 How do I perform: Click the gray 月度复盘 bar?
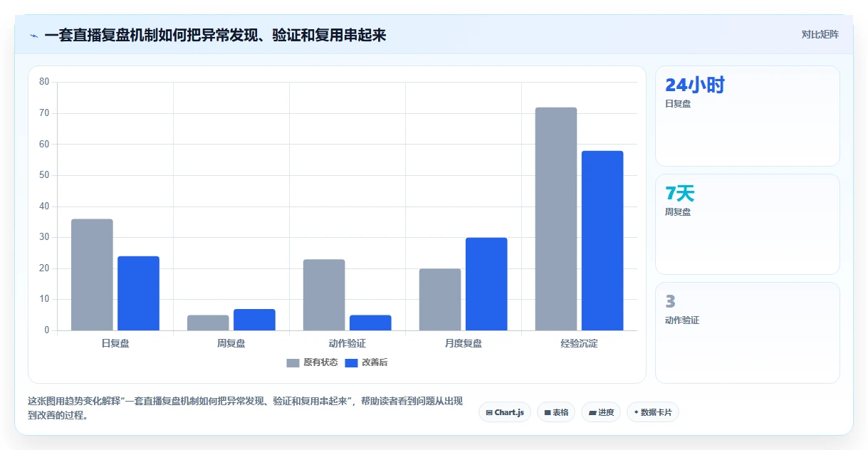click(440, 300)
